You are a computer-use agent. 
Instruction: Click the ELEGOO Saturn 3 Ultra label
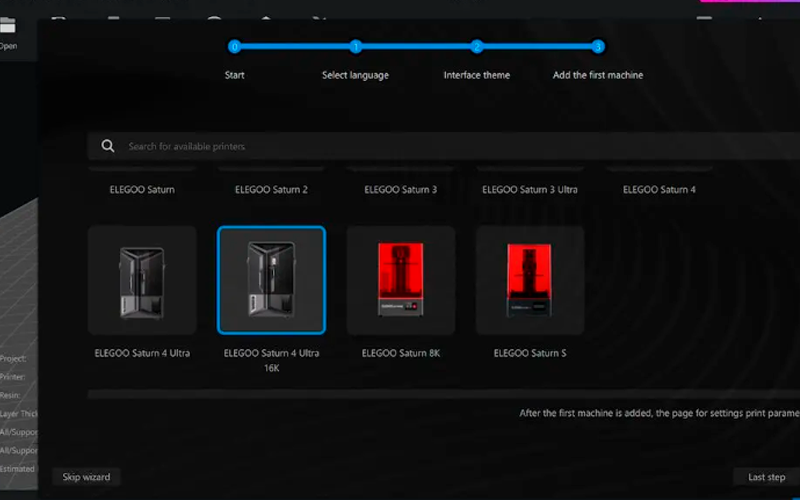pos(530,189)
